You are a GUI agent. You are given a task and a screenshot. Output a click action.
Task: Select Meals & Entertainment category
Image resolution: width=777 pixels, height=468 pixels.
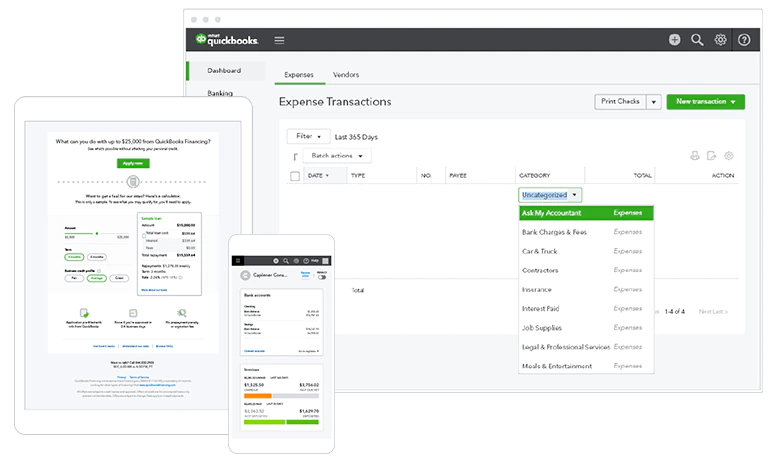pos(586,366)
